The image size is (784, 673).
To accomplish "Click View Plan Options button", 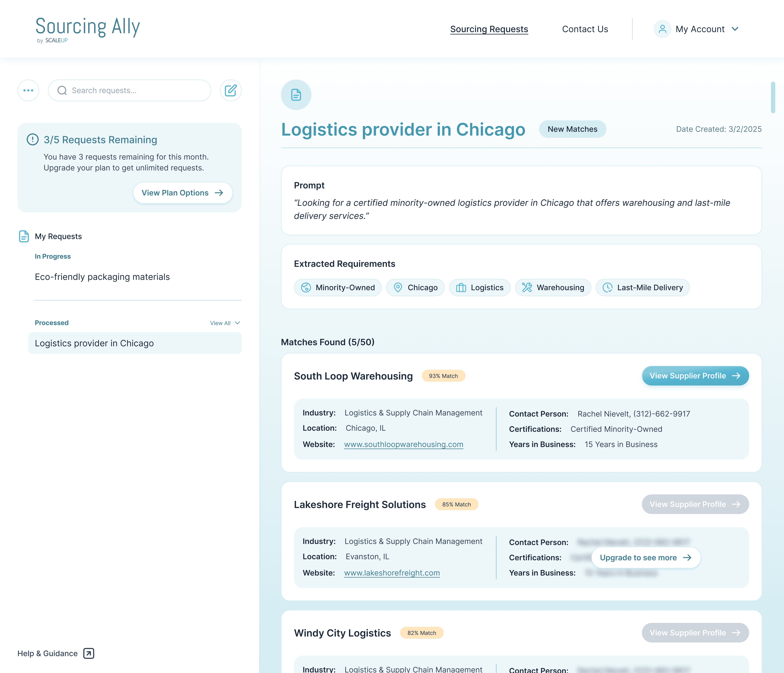I will tap(183, 193).
